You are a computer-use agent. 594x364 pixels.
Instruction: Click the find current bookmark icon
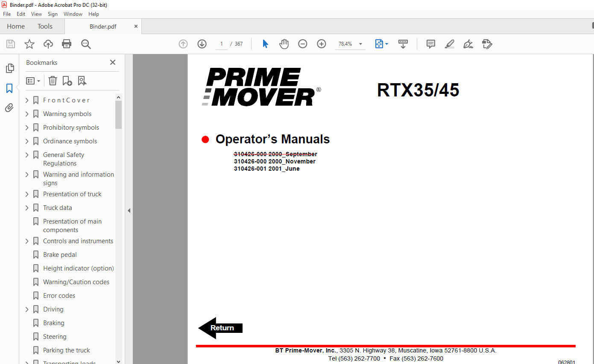82,81
